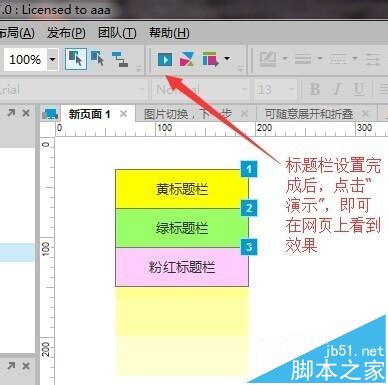Select the 黄标题栏 widget on canvas
Screen dimensions: 388x385
[182, 189]
